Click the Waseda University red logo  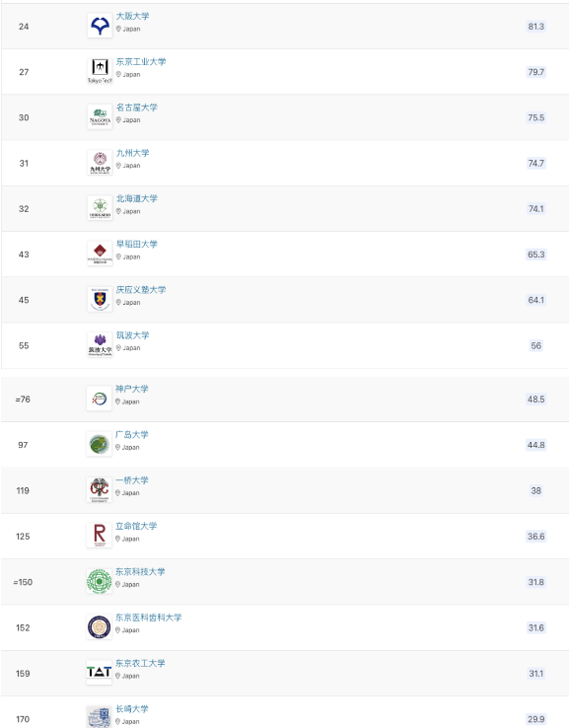pos(100,254)
